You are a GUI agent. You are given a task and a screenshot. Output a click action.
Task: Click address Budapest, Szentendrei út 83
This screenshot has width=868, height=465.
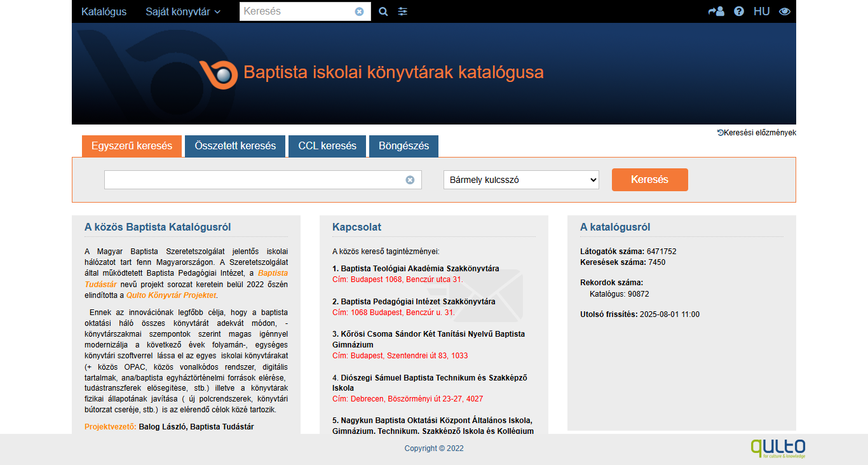[400, 356]
